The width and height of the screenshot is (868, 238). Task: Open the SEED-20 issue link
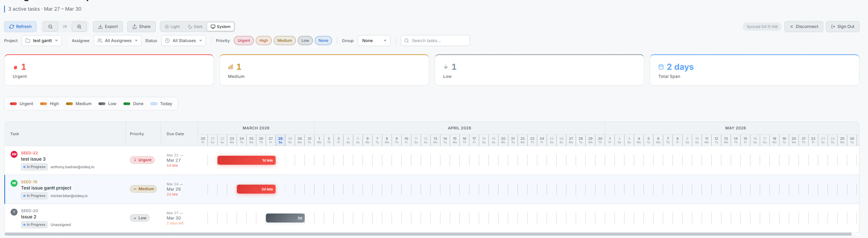point(29,211)
